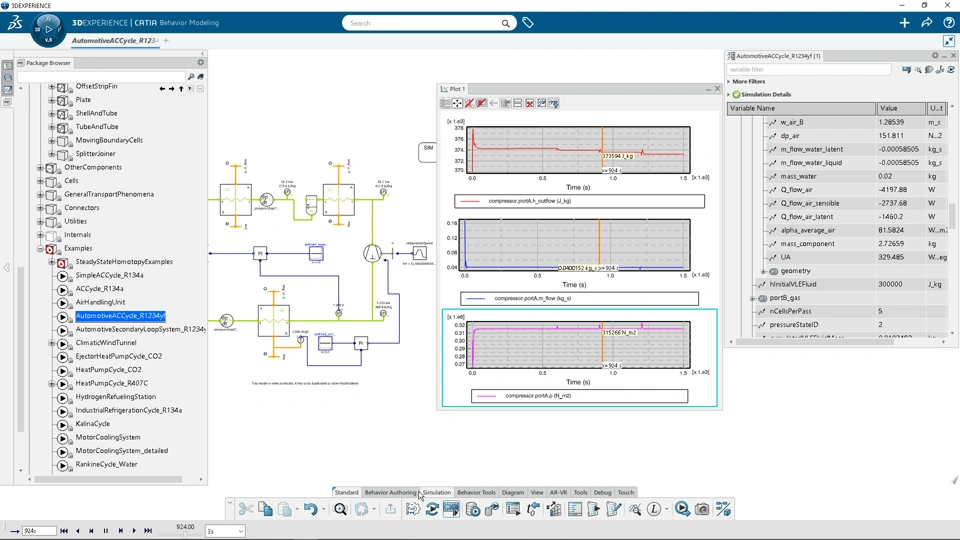Click the Cut scissors icon in bottom toolbar
Image resolution: width=960 pixels, height=540 pixels.
(x=246, y=509)
